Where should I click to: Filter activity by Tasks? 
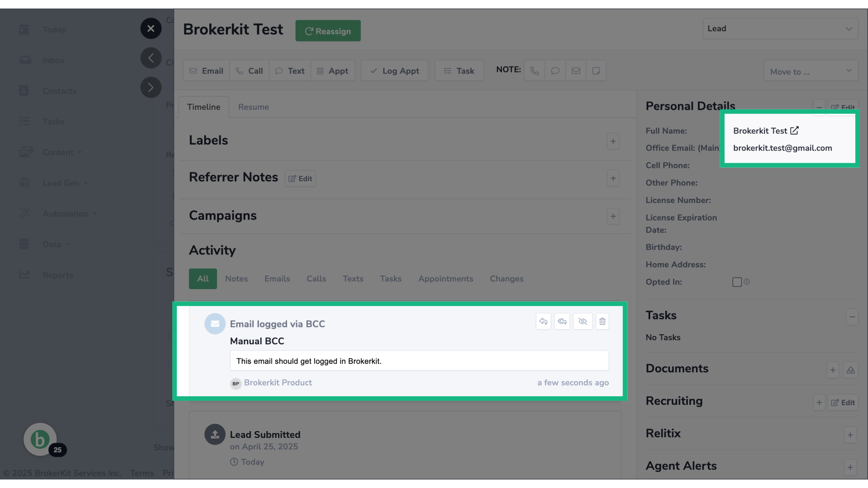pos(391,279)
